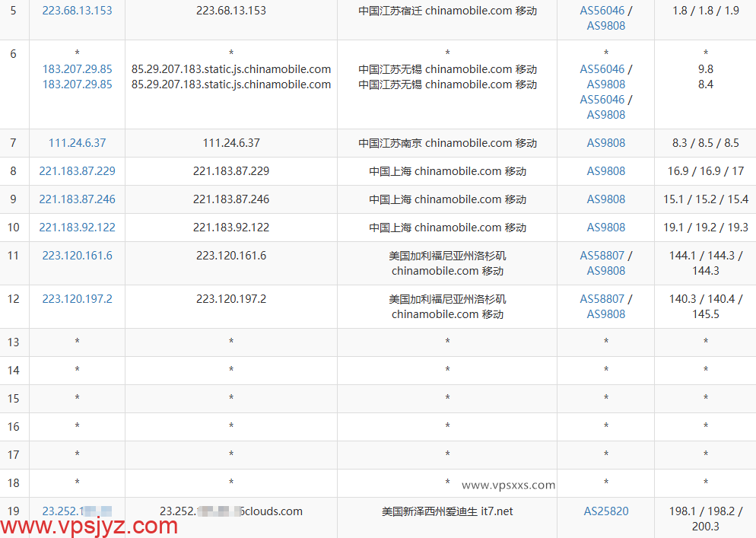Click the 美国加利福尼亚州洛杉矶 location in hop 11
This screenshot has width=756, height=538.
click(447, 263)
